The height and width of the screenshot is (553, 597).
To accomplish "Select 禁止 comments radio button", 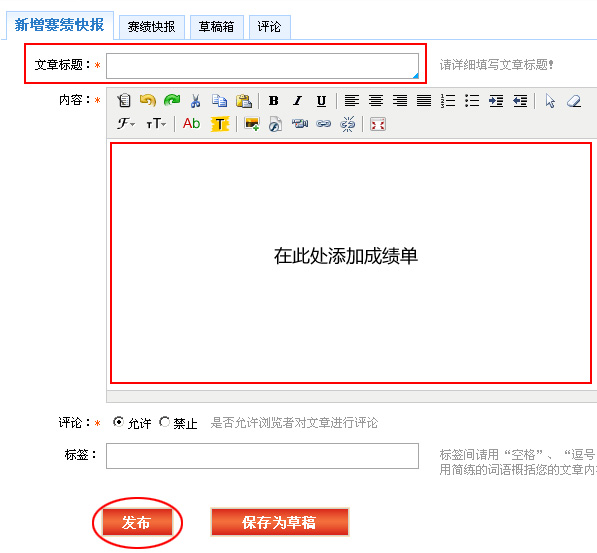I will [x=164, y=422].
